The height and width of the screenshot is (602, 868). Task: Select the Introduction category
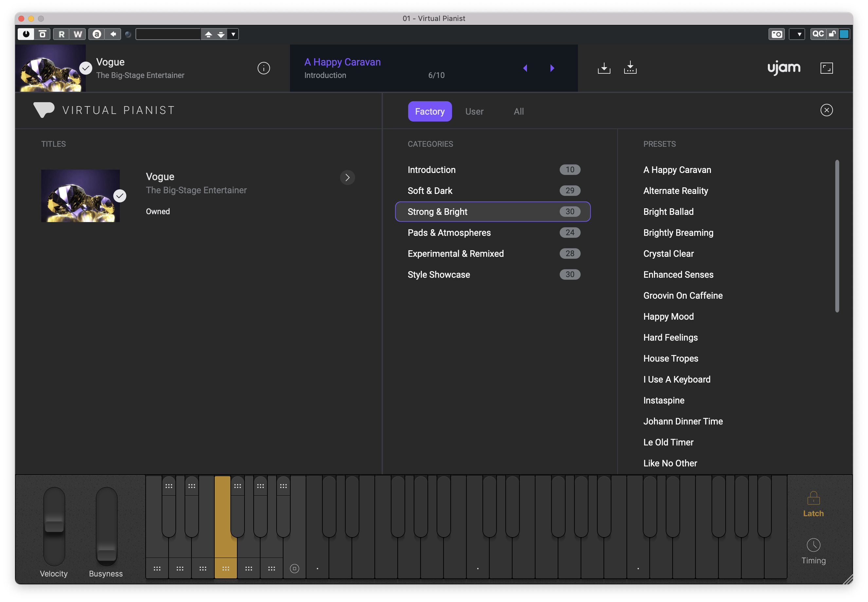(x=493, y=170)
